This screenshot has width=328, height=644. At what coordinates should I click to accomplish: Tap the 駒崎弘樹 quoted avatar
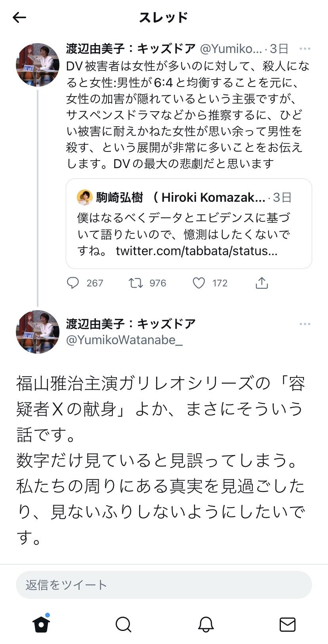[x=84, y=197]
